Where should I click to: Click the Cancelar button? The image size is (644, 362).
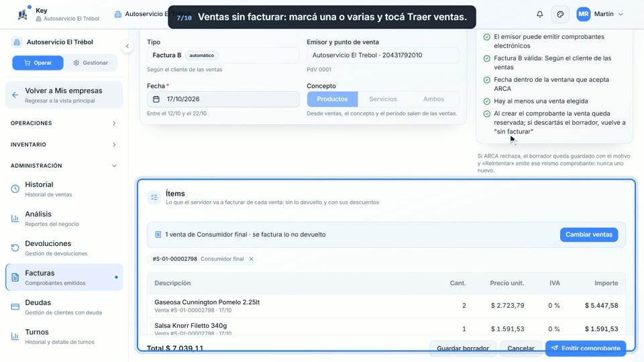click(x=521, y=348)
